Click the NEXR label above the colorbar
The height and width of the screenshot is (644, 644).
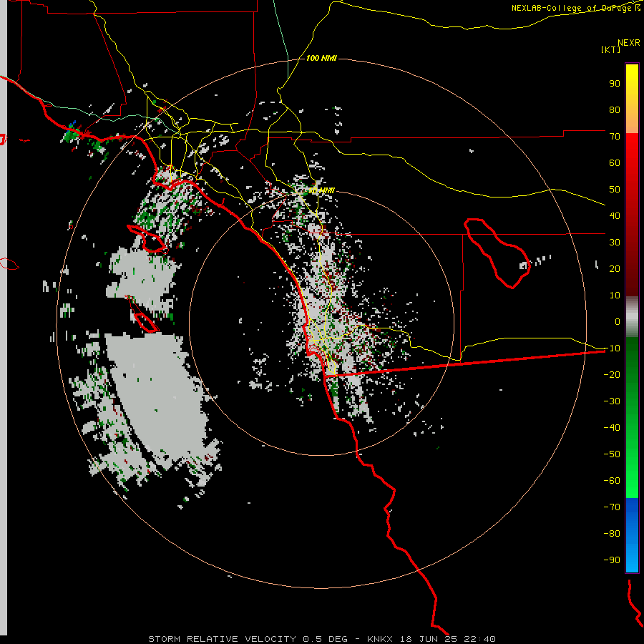pyautogui.click(x=629, y=43)
